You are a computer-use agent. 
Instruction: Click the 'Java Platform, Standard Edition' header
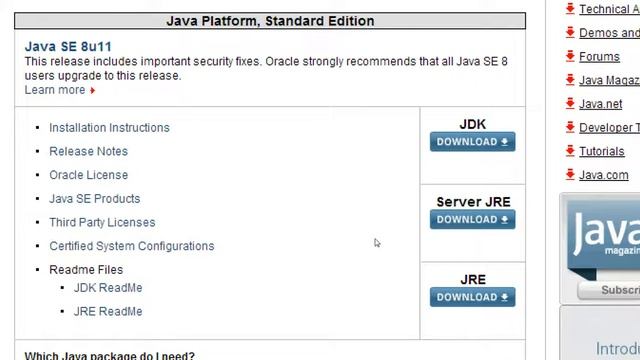click(270, 21)
